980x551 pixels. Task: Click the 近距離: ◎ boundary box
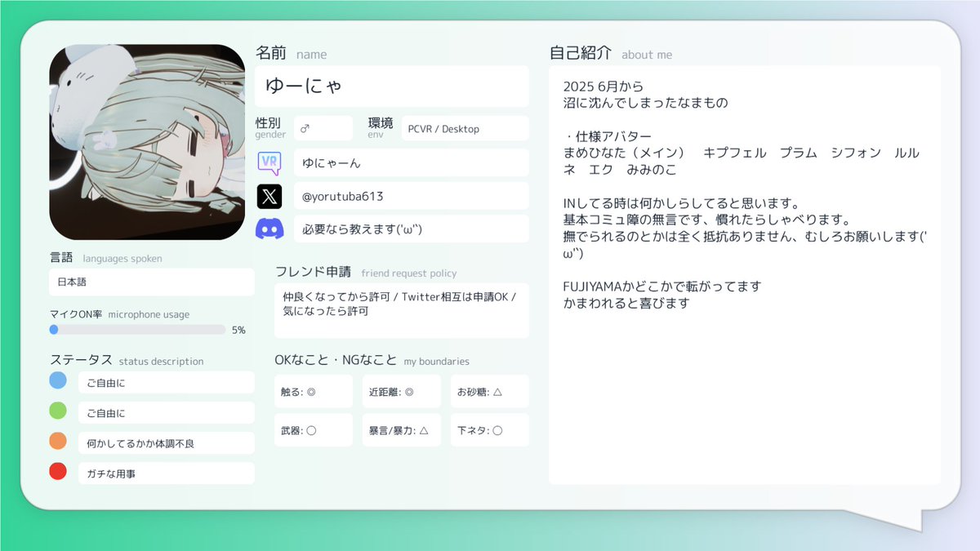tap(402, 391)
